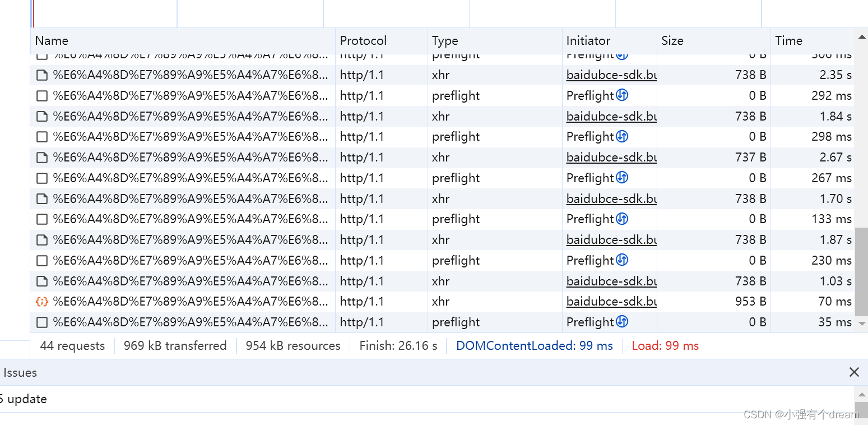Image resolution: width=868 pixels, height=425 pixels.
Task: Click the document icon of the 2.67 s xhr row
Action: coord(41,158)
